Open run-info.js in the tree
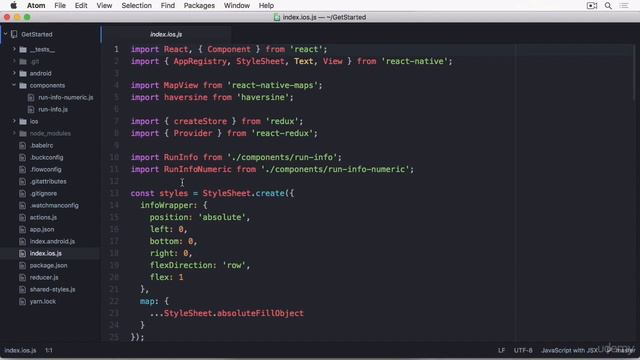 point(53,109)
